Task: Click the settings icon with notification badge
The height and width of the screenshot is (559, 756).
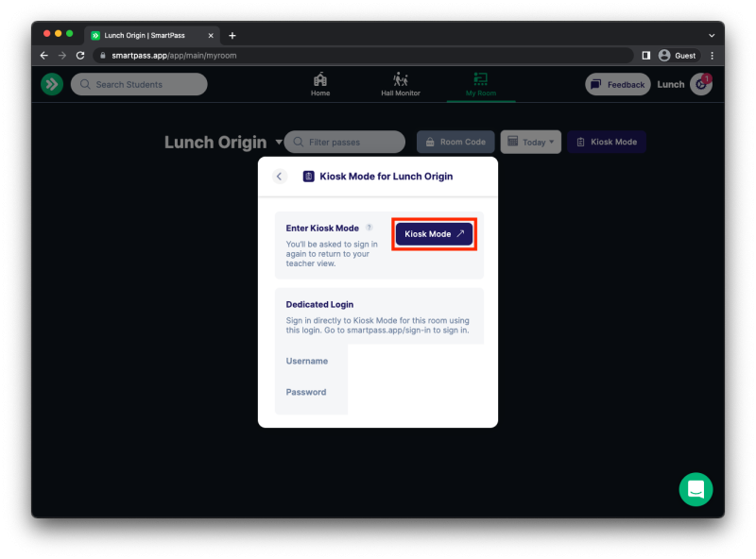Action: click(x=699, y=84)
